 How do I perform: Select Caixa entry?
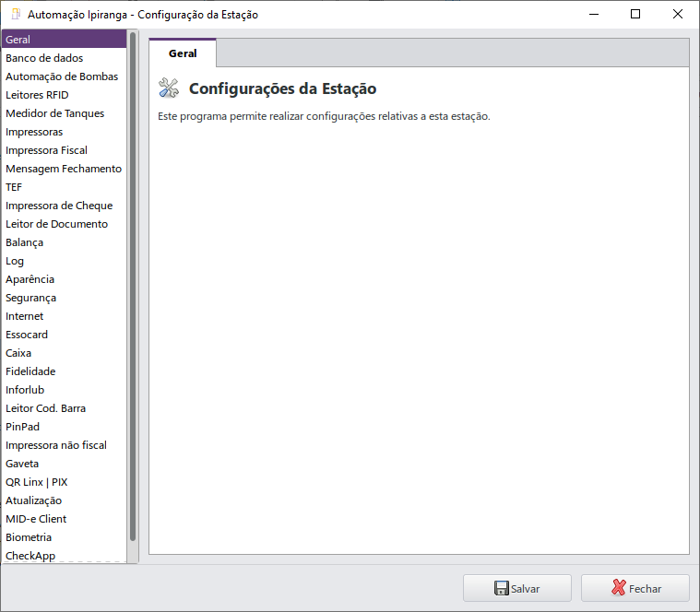(65, 353)
